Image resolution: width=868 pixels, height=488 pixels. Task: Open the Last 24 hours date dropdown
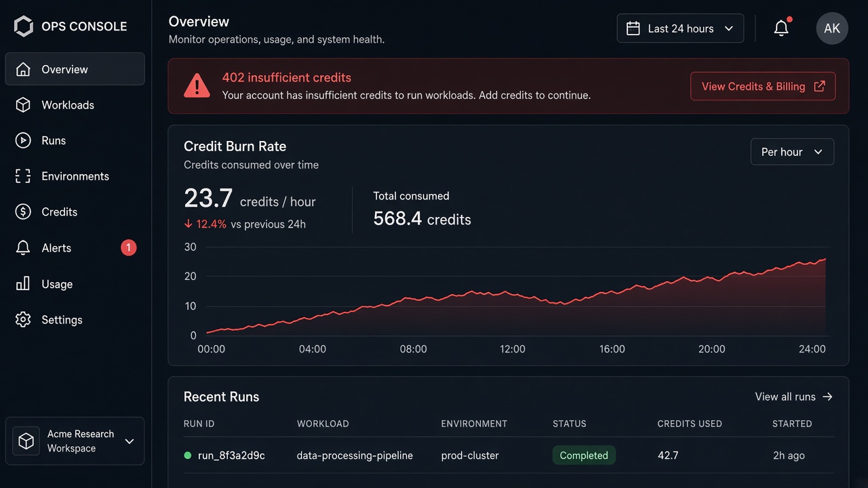[680, 28]
